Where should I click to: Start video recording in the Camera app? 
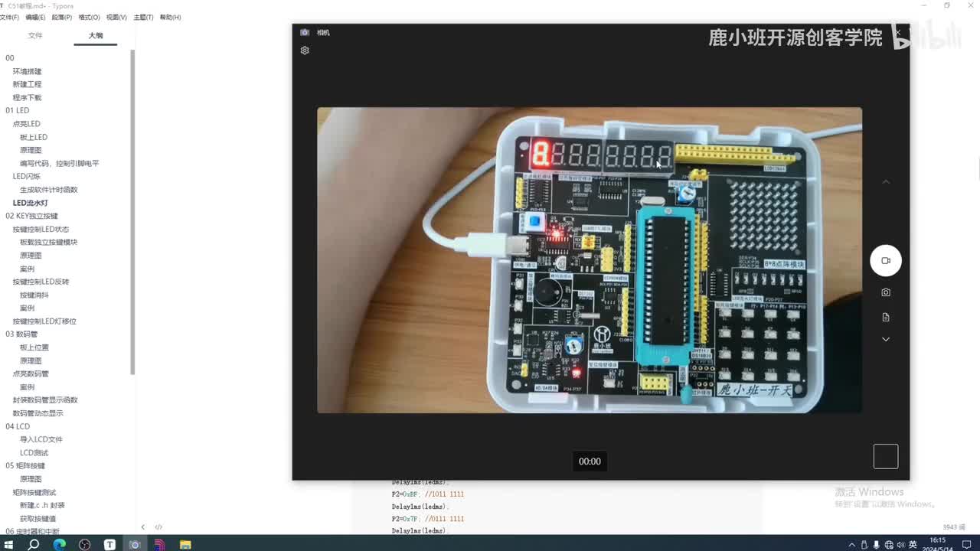(886, 260)
